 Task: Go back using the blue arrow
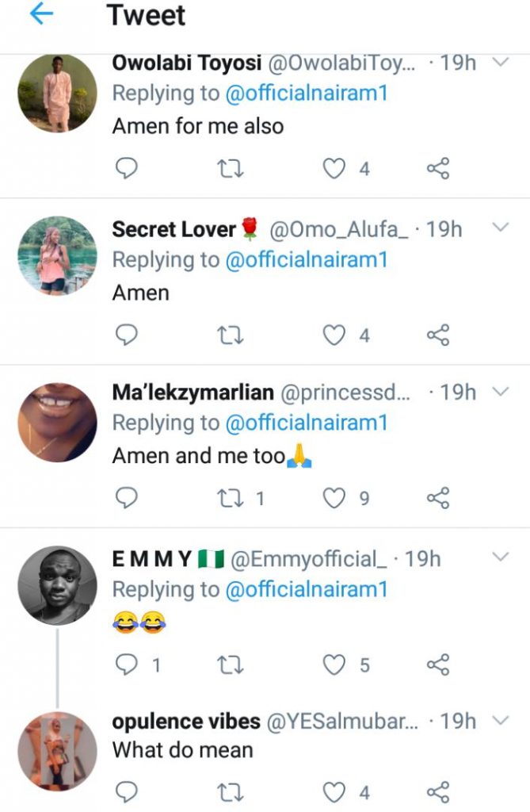pos(40,16)
